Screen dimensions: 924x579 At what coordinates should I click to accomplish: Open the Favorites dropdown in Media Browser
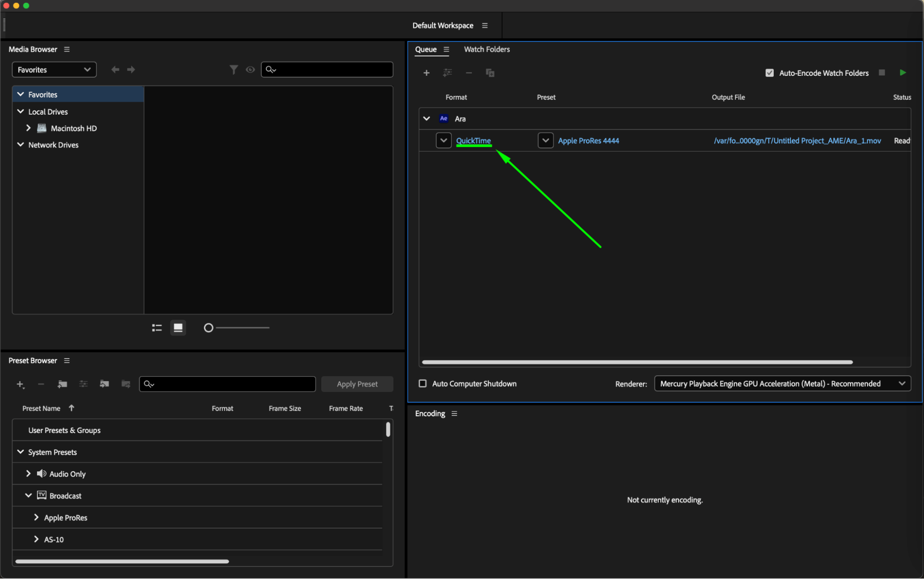click(54, 70)
